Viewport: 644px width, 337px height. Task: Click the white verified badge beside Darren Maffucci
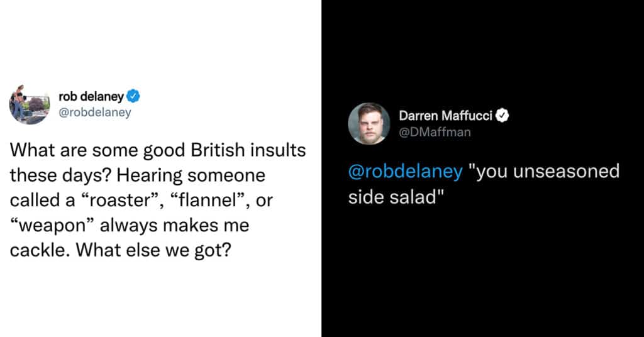(502, 116)
